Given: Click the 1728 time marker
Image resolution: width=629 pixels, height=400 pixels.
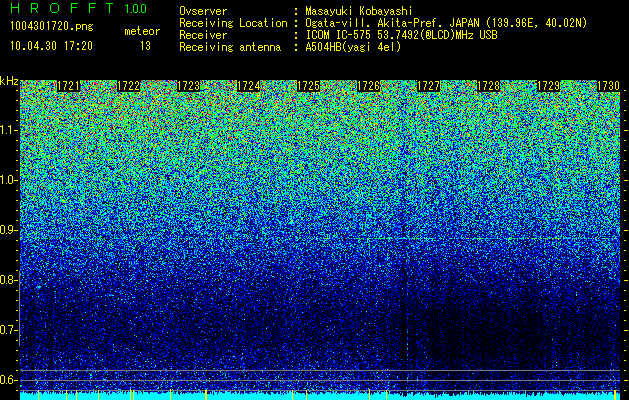Looking at the screenshot, I should [x=489, y=86].
